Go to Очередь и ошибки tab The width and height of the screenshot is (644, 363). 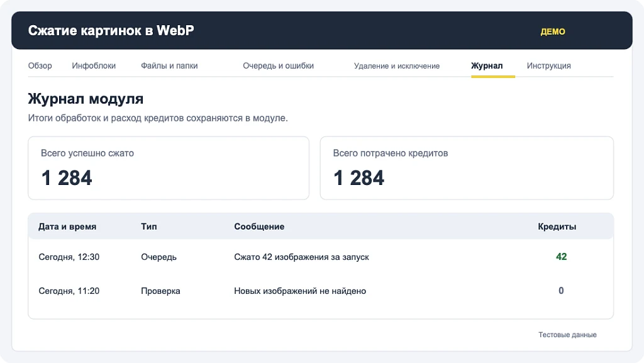tap(278, 65)
